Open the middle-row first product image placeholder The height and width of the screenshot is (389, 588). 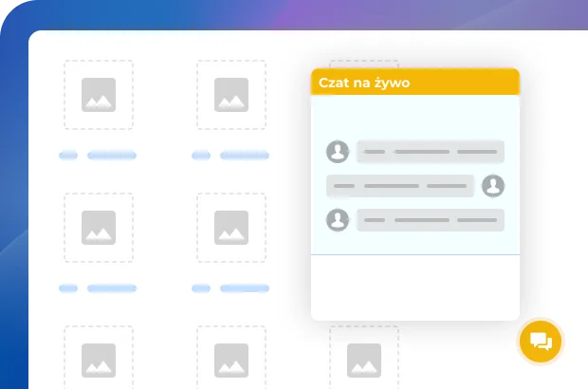(x=99, y=228)
